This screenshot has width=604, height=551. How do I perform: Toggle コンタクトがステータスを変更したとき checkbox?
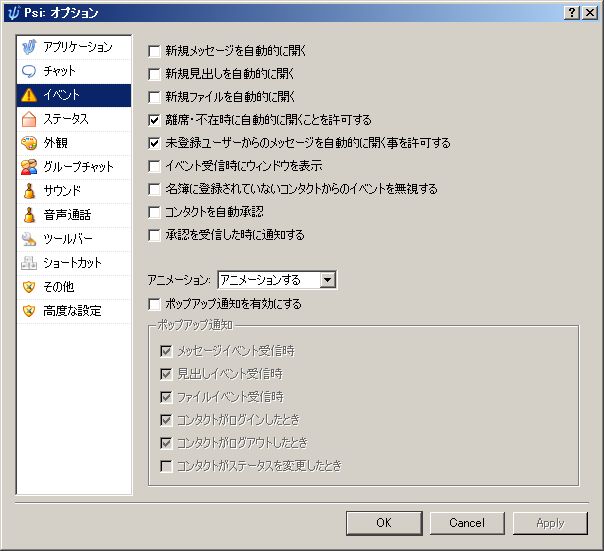tap(166, 466)
